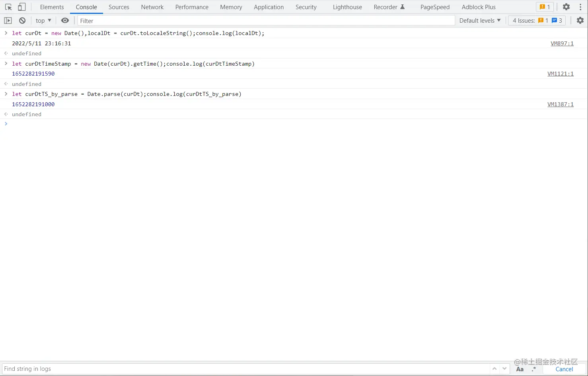Enable regex search in the find bar
The width and height of the screenshot is (588, 376).
coord(533,369)
